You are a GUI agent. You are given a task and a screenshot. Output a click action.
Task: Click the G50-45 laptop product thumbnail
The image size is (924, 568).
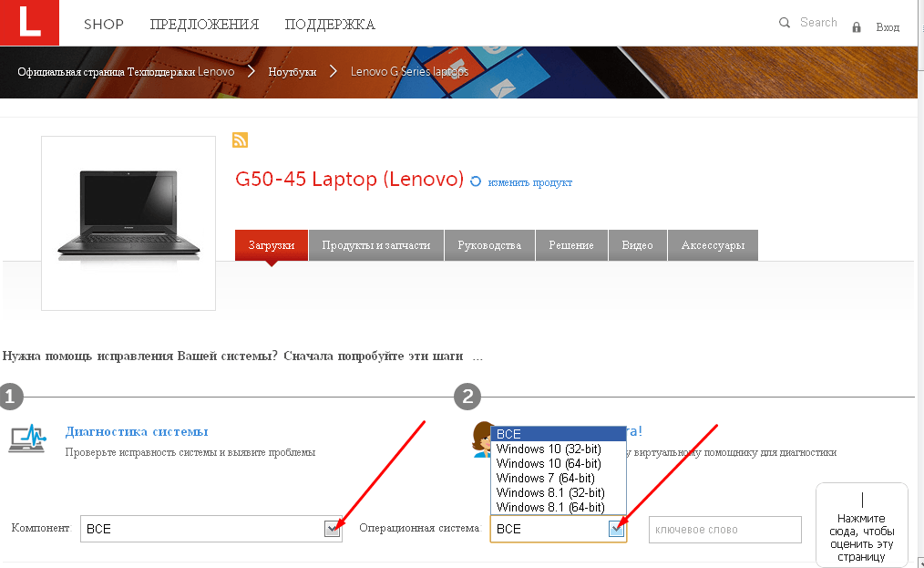tap(128, 223)
